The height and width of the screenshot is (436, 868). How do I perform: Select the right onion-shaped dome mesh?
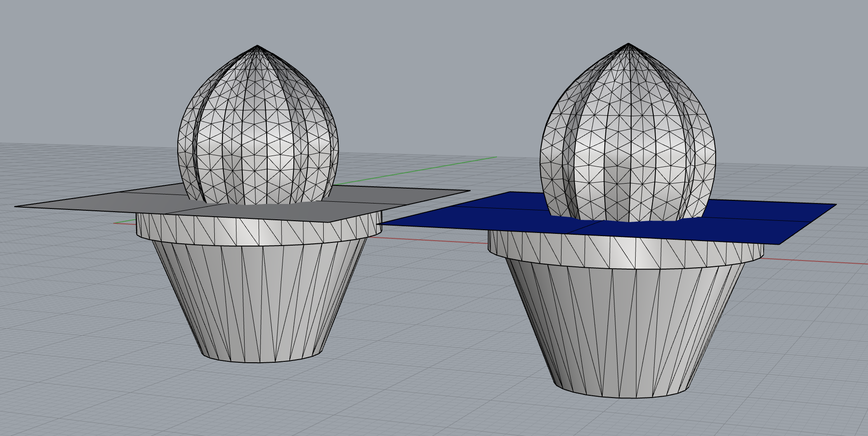628,133
